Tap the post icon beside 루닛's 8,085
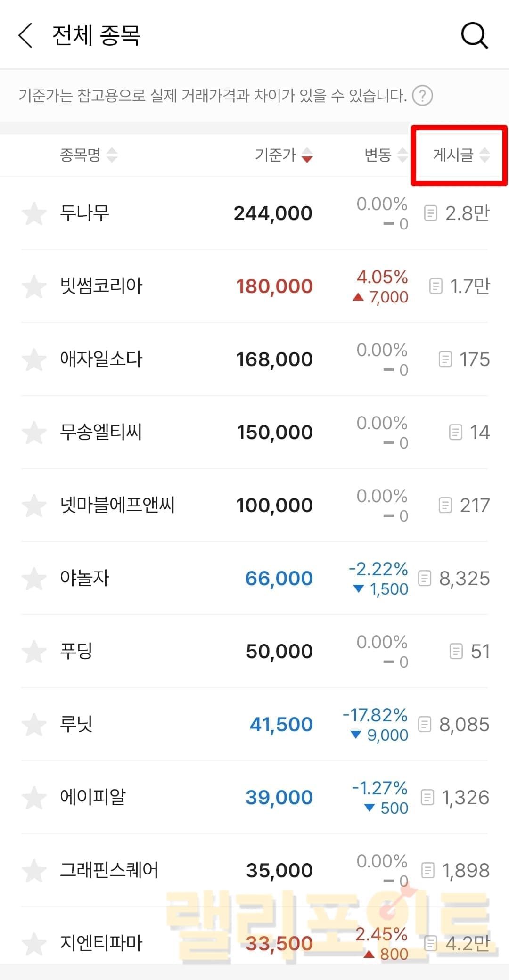Viewport: 509px width, 980px height. (x=425, y=724)
